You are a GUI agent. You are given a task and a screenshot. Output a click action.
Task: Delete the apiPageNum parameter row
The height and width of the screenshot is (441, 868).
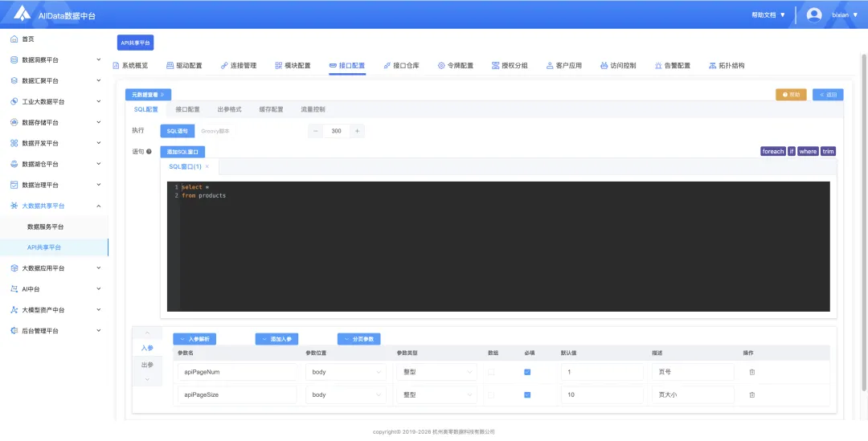[x=751, y=372]
